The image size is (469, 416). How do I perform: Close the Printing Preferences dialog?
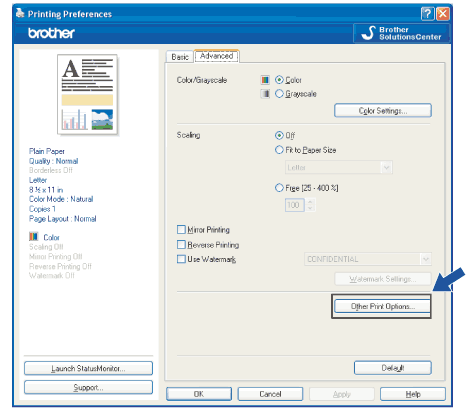pyautogui.click(x=443, y=14)
